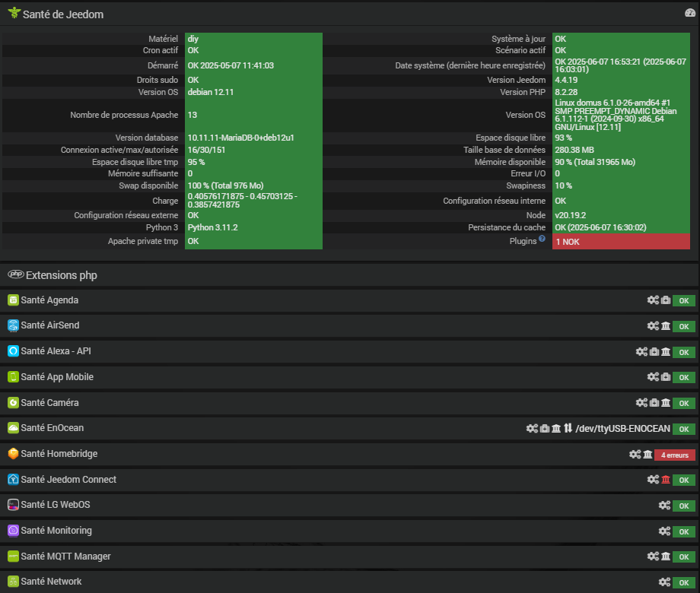The width and height of the screenshot is (700, 593).
Task: Click the columns building icon on Santé Homebridge
Action: pos(647,455)
